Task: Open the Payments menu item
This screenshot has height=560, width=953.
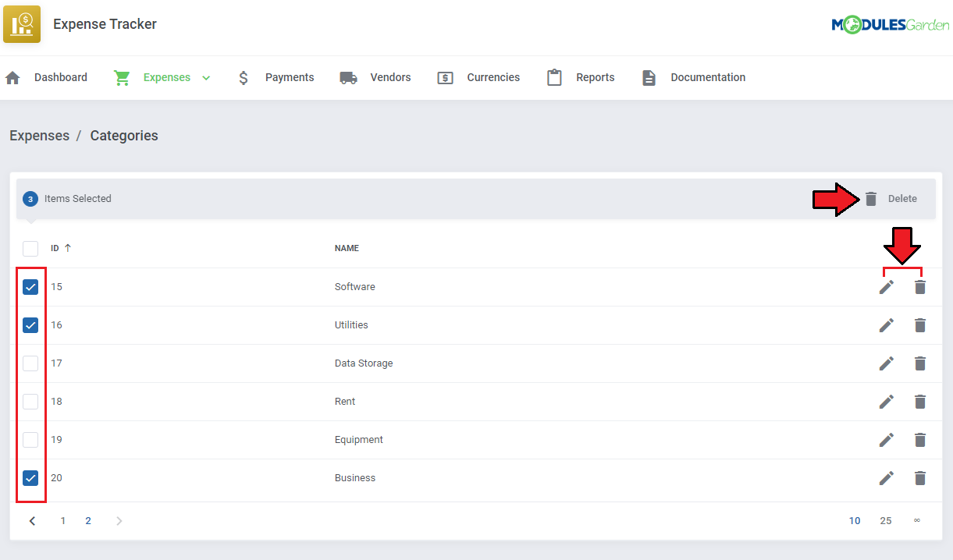Action: click(290, 77)
